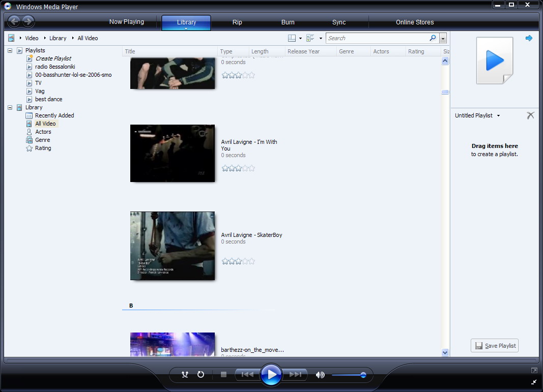Click the save disk icon on Save Playlist
Screen dimensions: 543x392
[x=478, y=346]
